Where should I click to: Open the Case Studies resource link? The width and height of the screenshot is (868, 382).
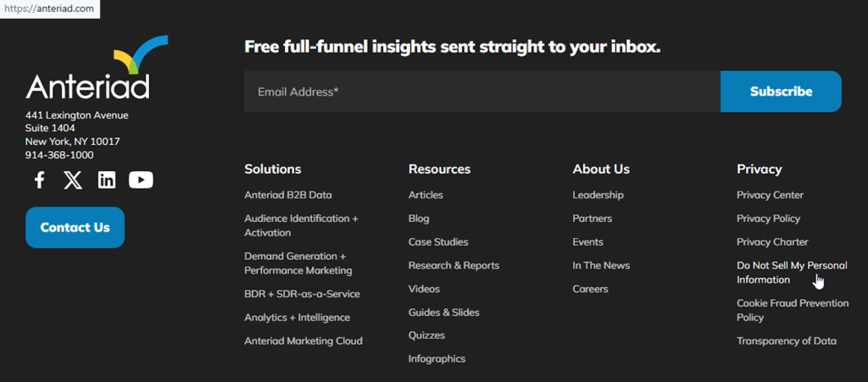(437, 242)
